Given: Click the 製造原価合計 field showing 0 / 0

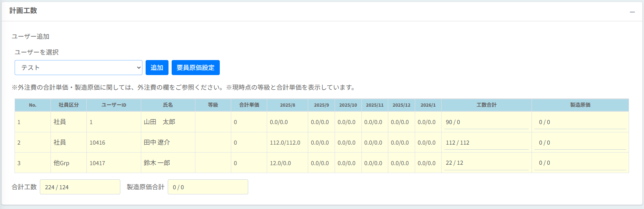Looking at the screenshot, I should [208, 187].
